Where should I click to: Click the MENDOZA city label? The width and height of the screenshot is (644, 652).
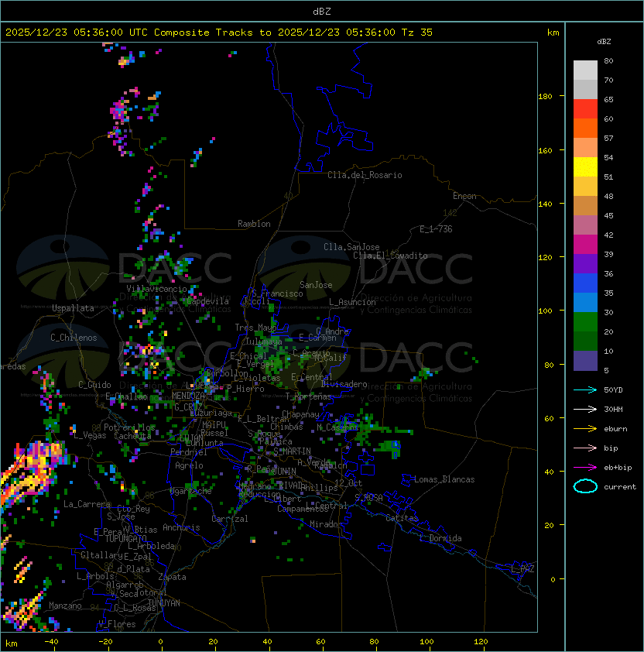point(188,396)
